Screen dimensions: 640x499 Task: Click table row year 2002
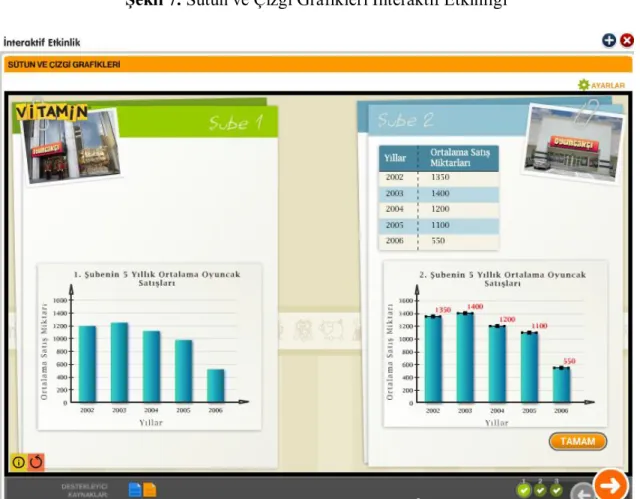(x=394, y=177)
